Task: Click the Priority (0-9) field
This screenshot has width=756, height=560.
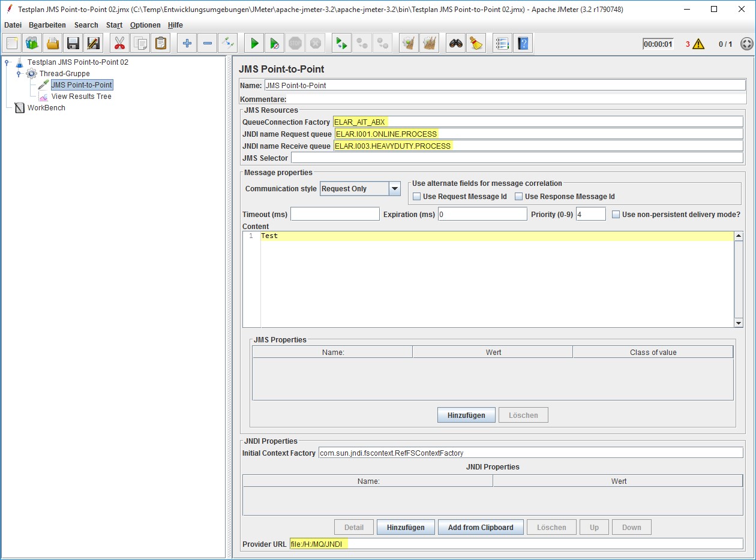Action: 591,214
